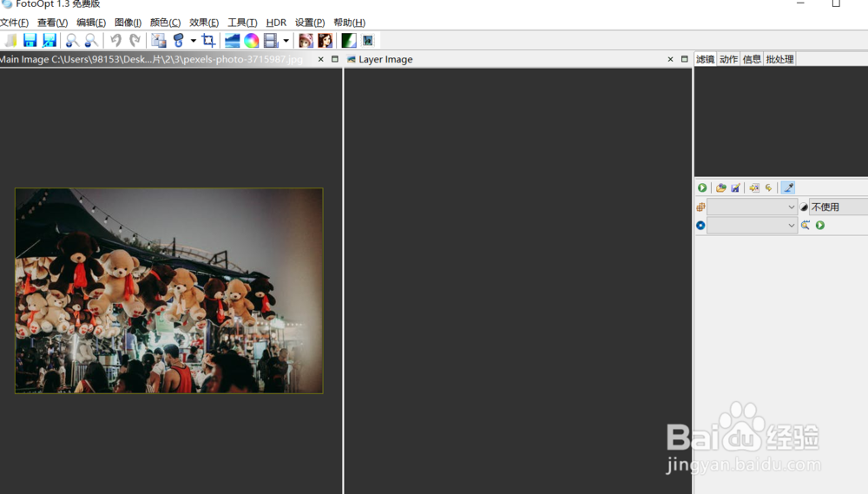The image size is (868, 494).
Task: Click the blue landscape levels icon
Action: pos(232,41)
